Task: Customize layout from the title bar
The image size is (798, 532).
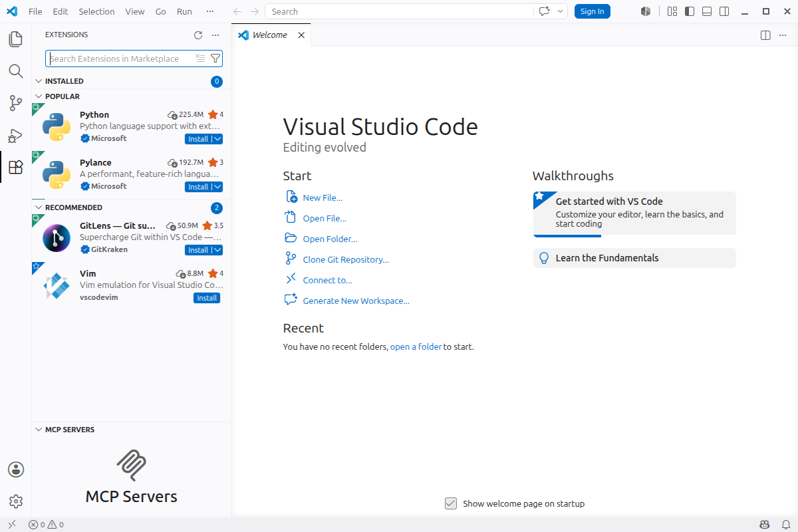Action: point(672,11)
